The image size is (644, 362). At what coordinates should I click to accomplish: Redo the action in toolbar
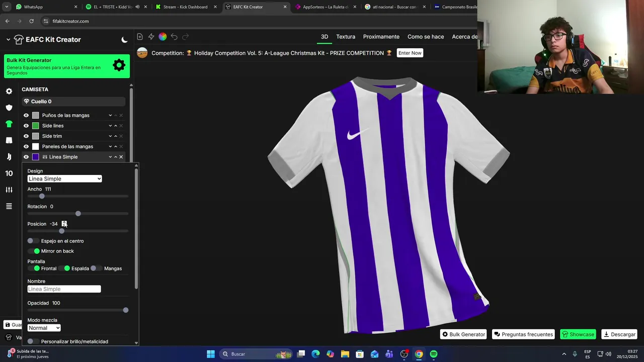click(186, 37)
